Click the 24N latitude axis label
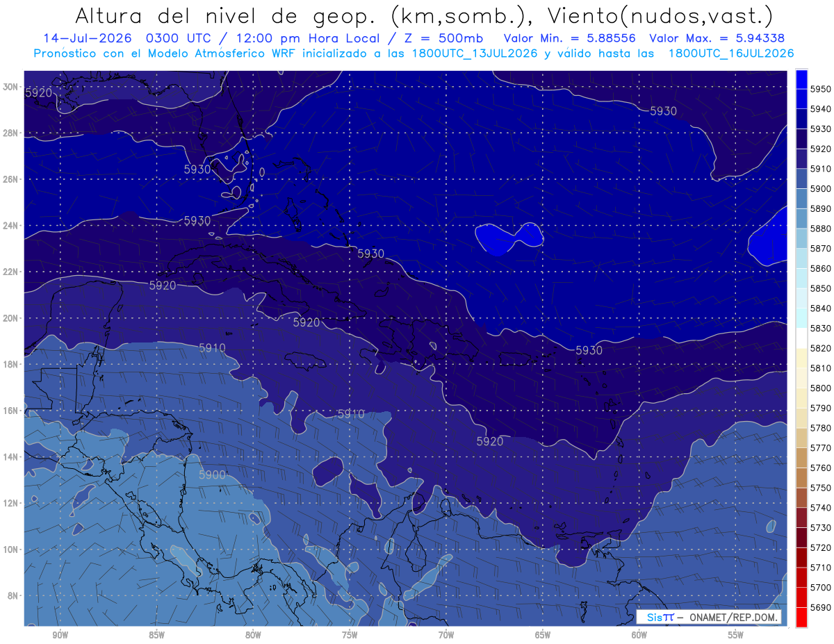This screenshot has height=644, width=834. tap(10, 226)
